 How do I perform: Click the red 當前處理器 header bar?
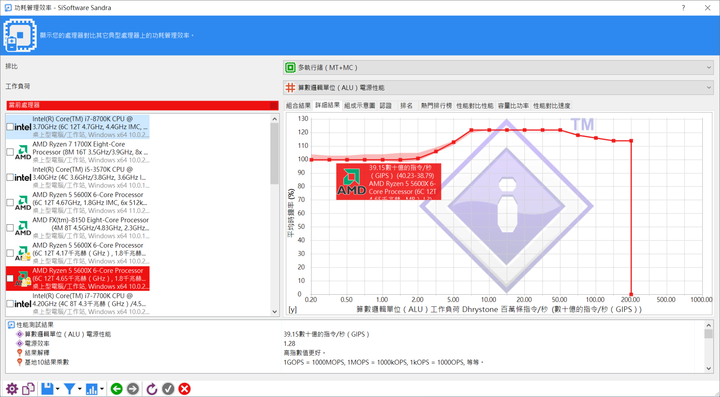pyautogui.click(x=142, y=105)
